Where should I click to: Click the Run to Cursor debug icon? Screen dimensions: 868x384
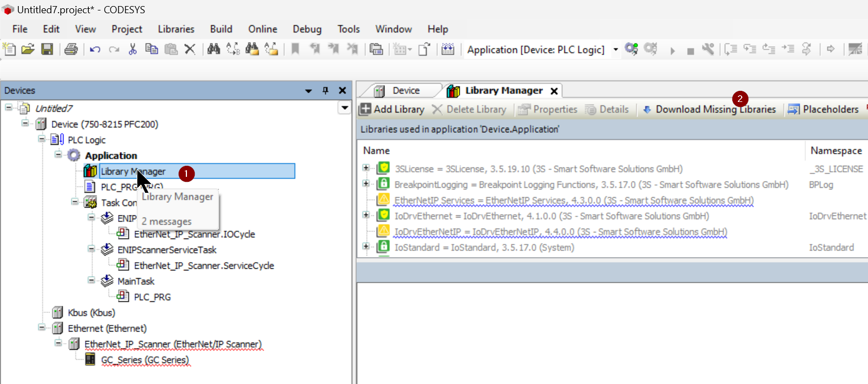[x=788, y=49]
